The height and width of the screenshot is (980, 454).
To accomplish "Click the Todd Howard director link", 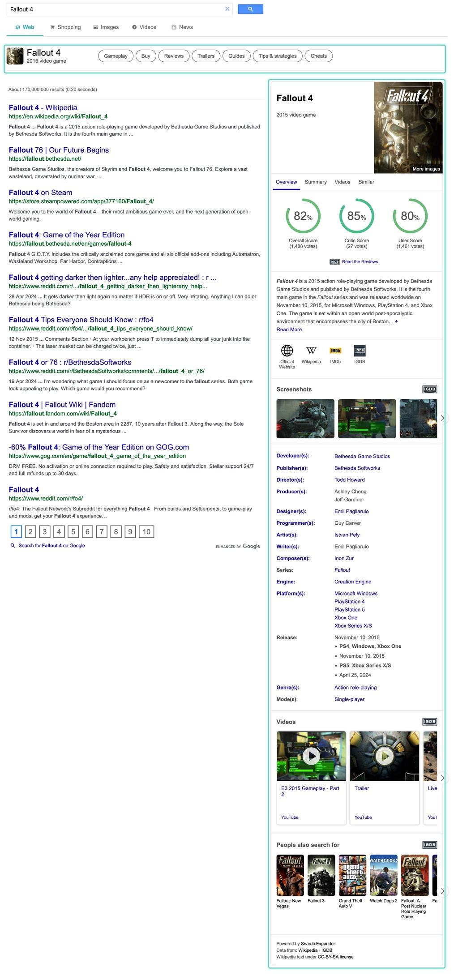I will click(x=350, y=479).
